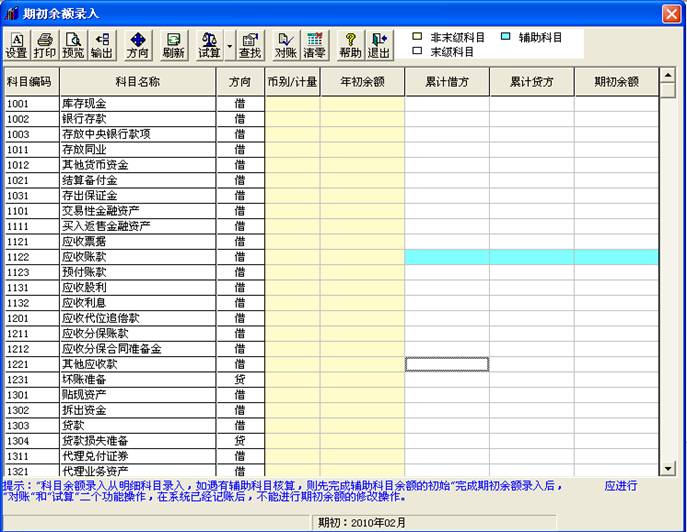Screen dimensions: 687x532
Task: Click the 交易性金融资产 account name
Action: point(100,211)
